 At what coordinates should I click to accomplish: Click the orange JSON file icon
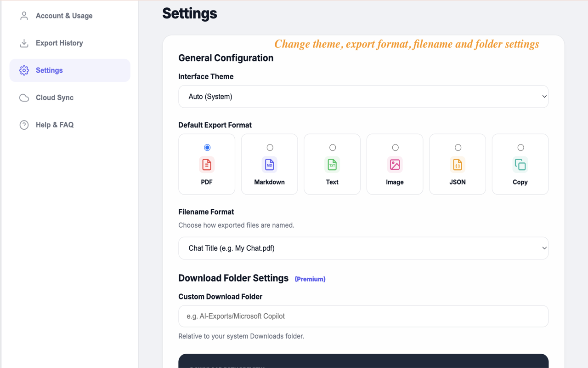click(x=458, y=164)
